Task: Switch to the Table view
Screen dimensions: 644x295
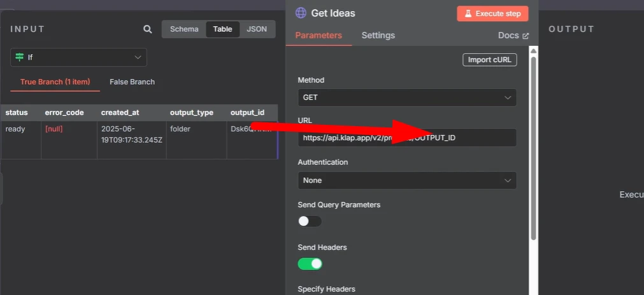Action: coord(222,29)
